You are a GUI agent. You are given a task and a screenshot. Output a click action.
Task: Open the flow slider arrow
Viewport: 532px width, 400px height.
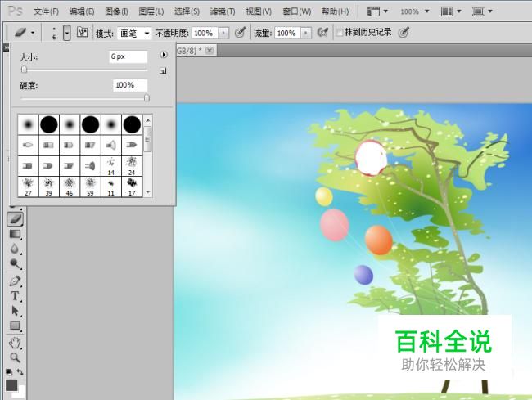[306, 33]
